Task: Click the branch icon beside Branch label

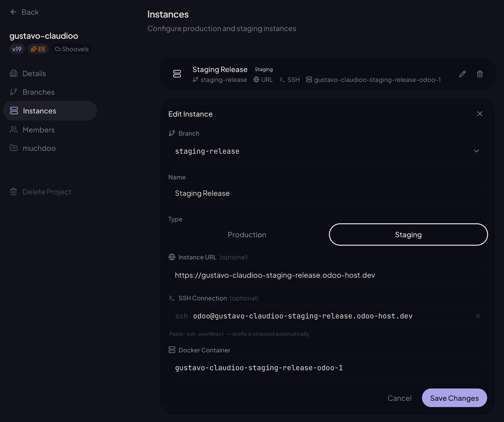Action: 172,133
